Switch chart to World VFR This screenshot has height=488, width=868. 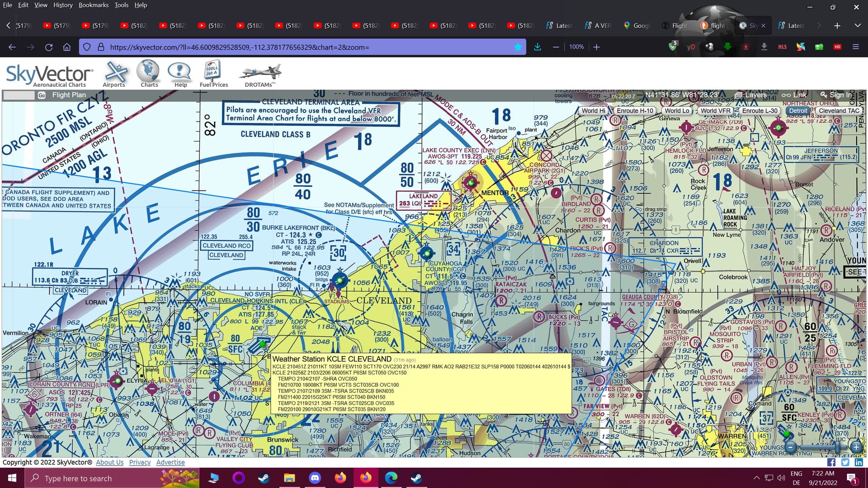pyautogui.click(x=715, y=111)
